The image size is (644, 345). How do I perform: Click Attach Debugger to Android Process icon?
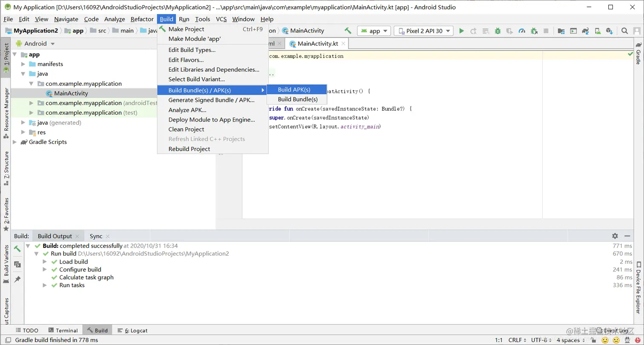(534, 31)
